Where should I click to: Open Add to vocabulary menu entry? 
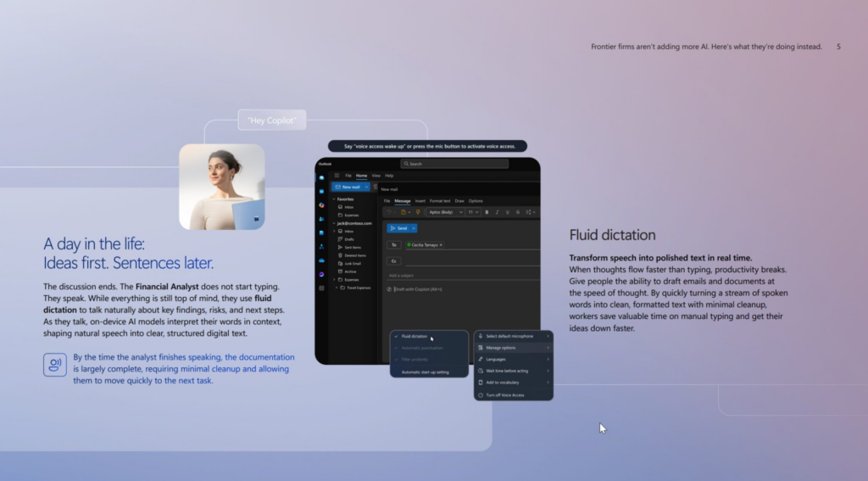[x=514, y=383]
